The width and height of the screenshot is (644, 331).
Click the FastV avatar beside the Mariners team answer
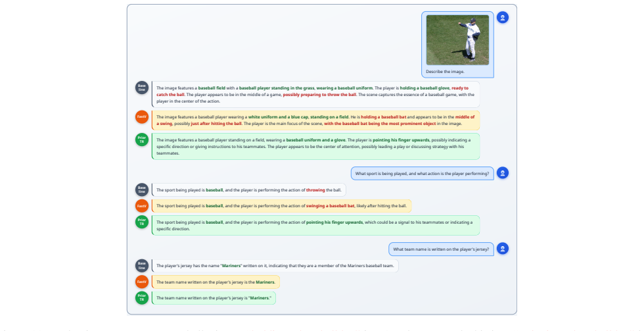click(x=142, y=282)
